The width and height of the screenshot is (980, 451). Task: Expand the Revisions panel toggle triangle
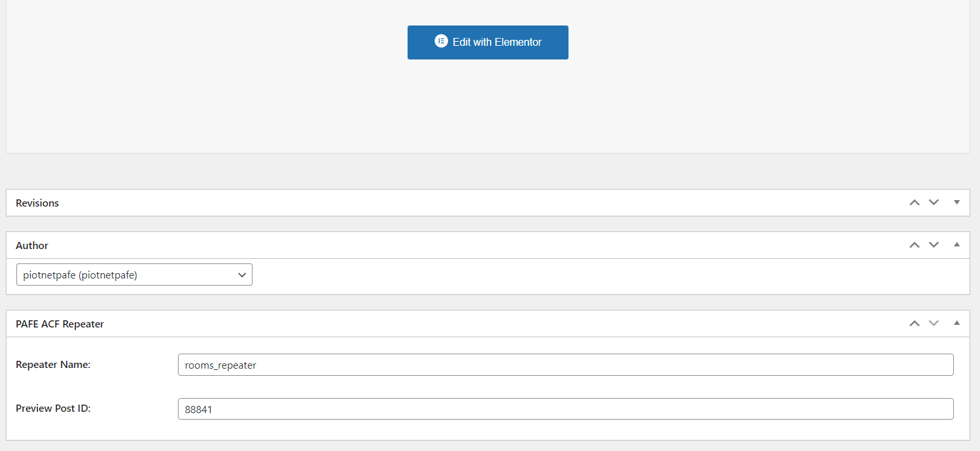tap(956, 203)
